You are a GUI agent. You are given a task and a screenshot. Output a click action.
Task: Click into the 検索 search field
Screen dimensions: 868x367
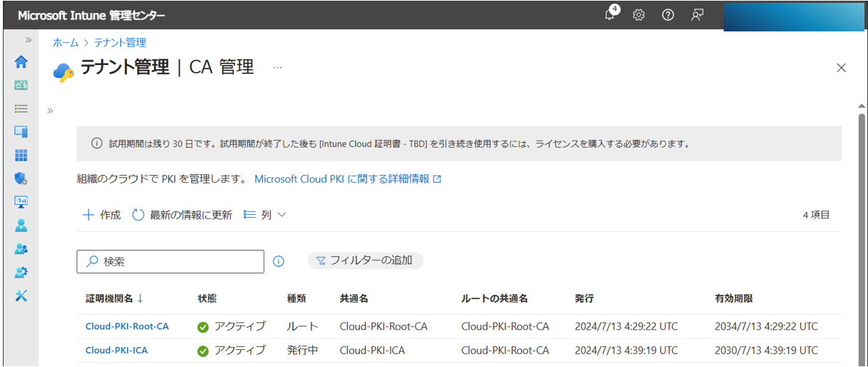170,261
